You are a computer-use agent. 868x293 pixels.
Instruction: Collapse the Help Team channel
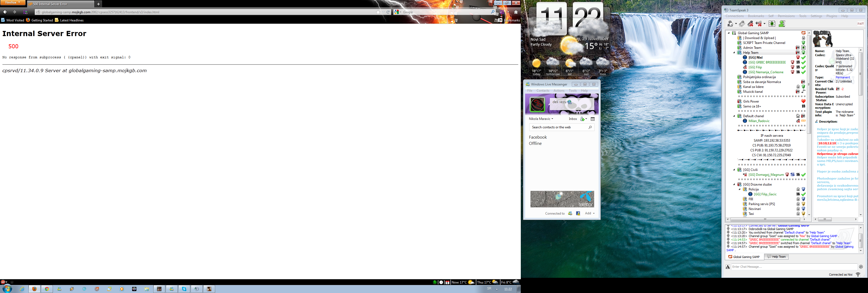pos(734,53)
